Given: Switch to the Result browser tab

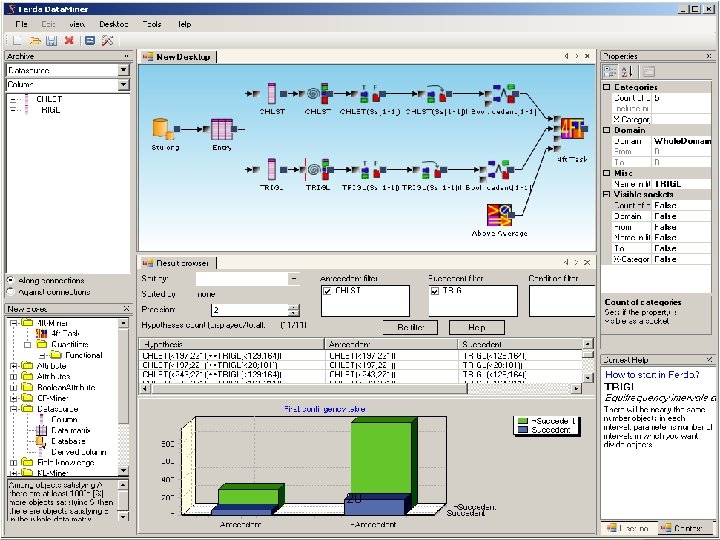Looking at the screenshot, I should coord(177,263).
